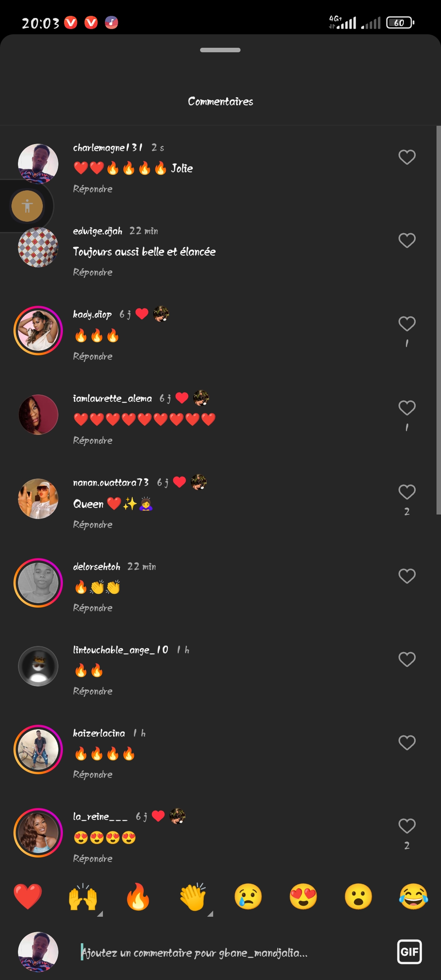Tap the floating accessibility button

[27, 206]
